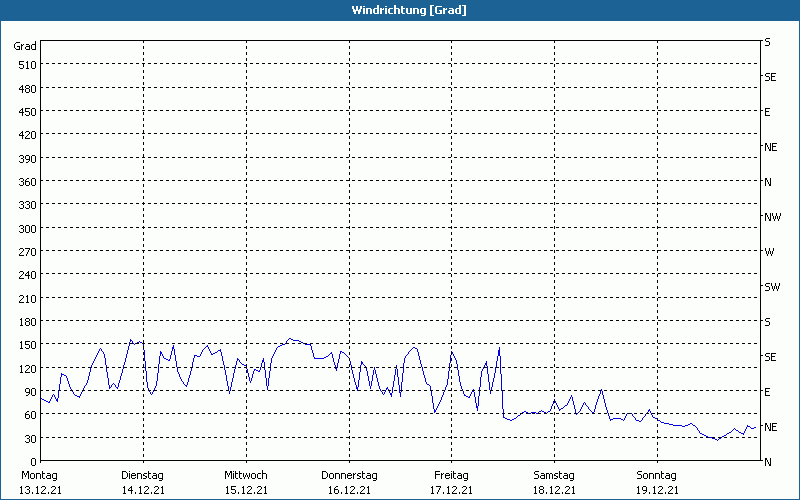Click the Sonntag day label
Image resolution: width=800 pixels, height=500 pixels.
pos(657,475)
